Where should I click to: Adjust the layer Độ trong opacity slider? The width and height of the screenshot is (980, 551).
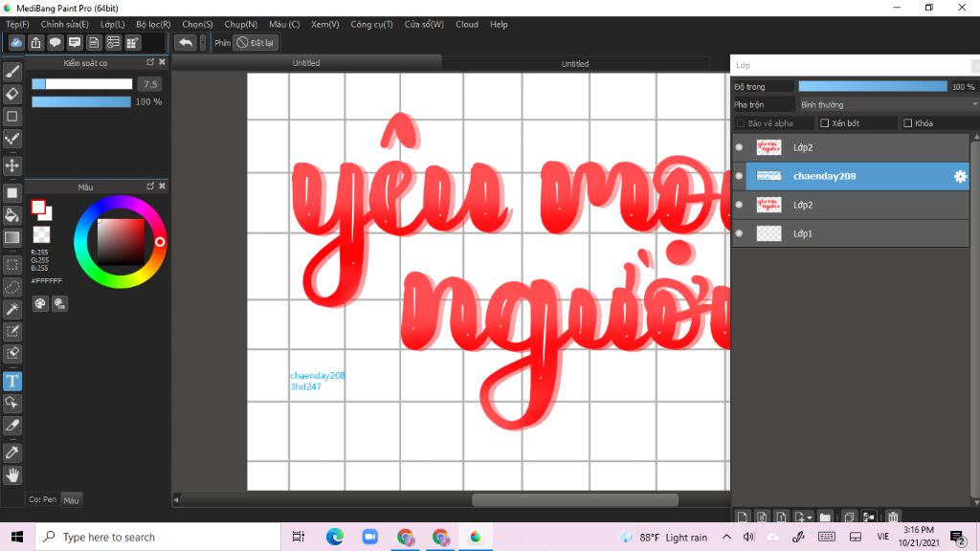click(873, 86)
